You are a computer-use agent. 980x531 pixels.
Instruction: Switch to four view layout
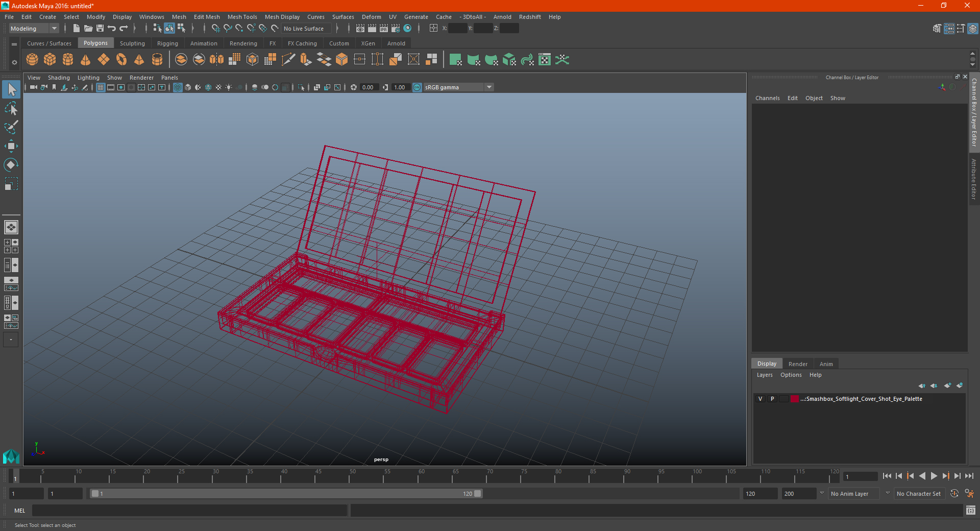[11, 246]
